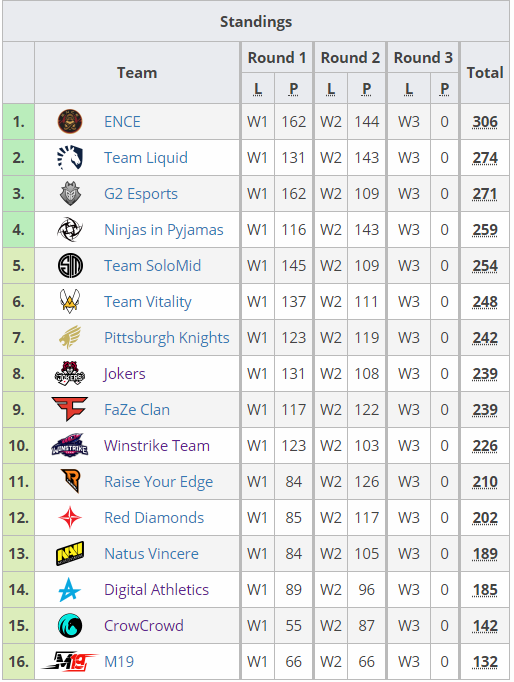Click the ENCE team logo icon
Image resolution: width=514 pixels, height=682 pixels.
coord(70,121)
